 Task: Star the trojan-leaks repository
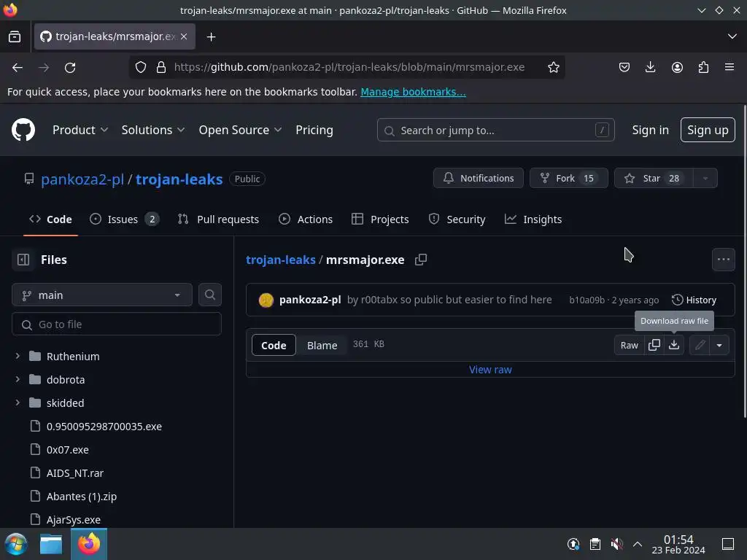coord(654,178)
